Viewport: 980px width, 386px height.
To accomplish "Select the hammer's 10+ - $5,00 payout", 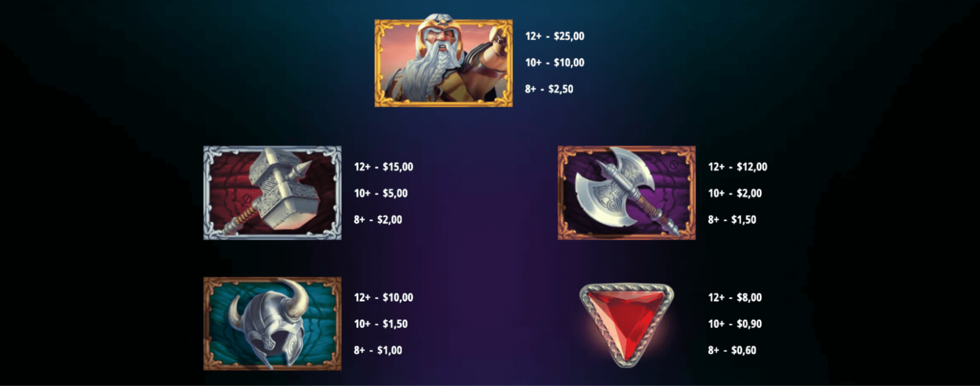I will [381, 194].
